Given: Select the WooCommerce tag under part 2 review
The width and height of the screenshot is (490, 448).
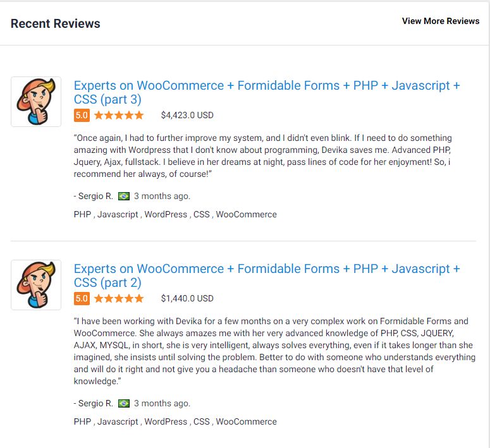Looking at the screenshot, I should pos(247,421).
